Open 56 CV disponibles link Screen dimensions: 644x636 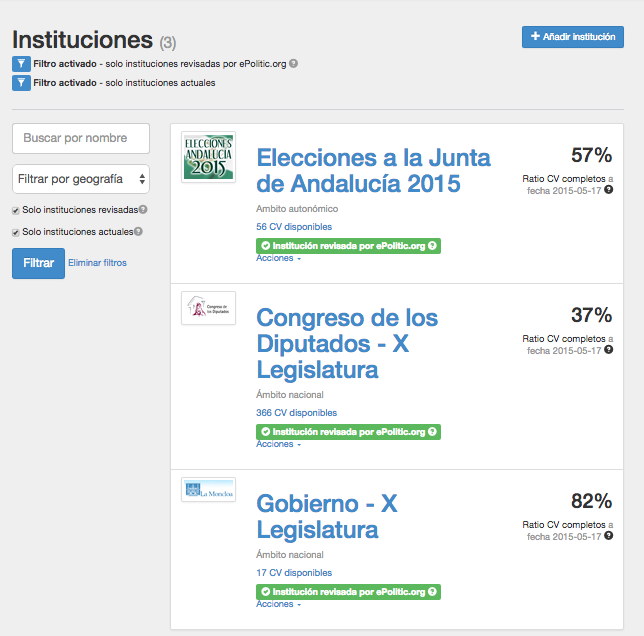pos(294,227)
